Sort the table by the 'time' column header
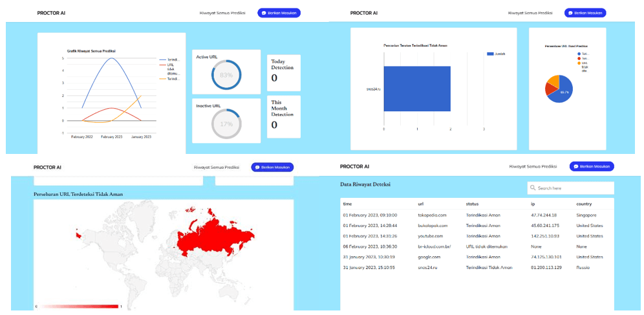This screenshot has width=644, height=315. point(347,204)
